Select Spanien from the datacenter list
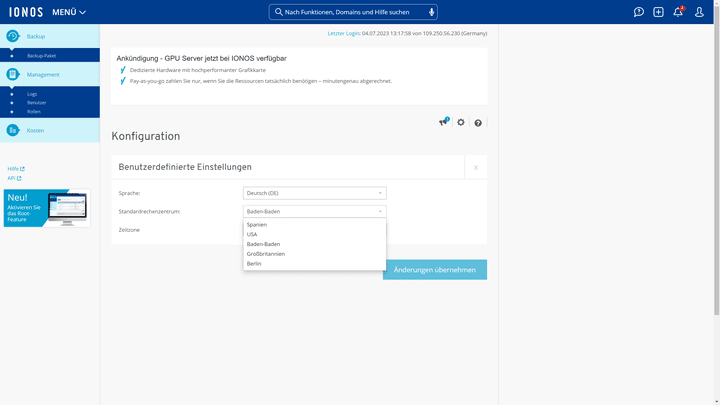720x405 pixels. tap(257, 225)
